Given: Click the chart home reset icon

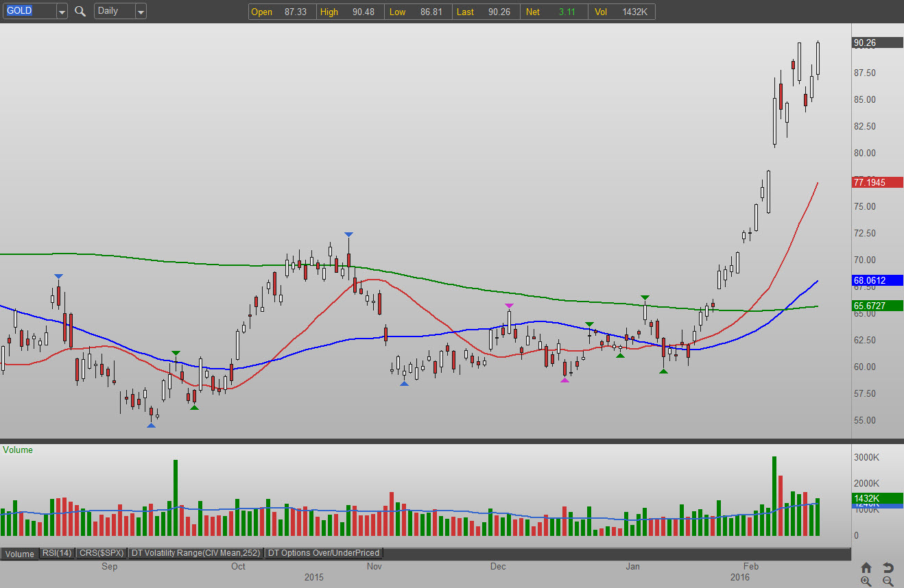Looking at the screenshot, I should point(866,567).
